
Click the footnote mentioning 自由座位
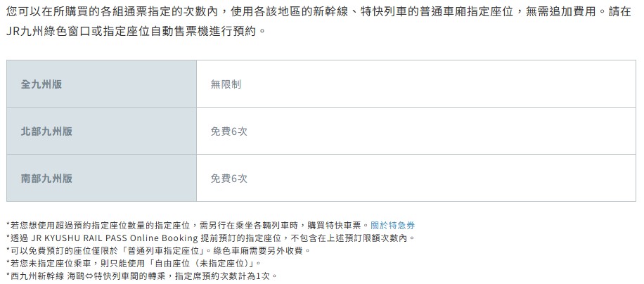pos(134,263)
